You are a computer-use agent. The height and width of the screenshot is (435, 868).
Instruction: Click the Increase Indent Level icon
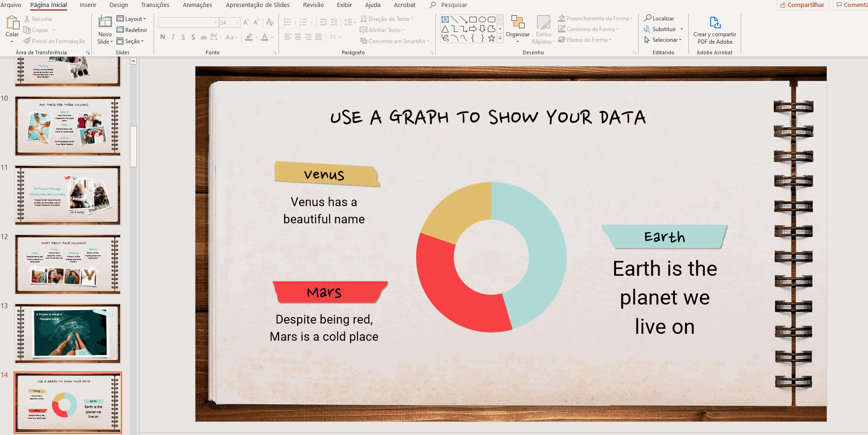(x=334, y=22)
